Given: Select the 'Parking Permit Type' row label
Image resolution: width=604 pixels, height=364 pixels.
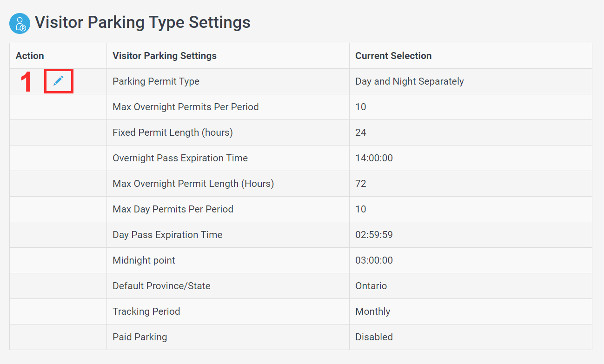Looking at the screenshot, I should pos(156,81).
